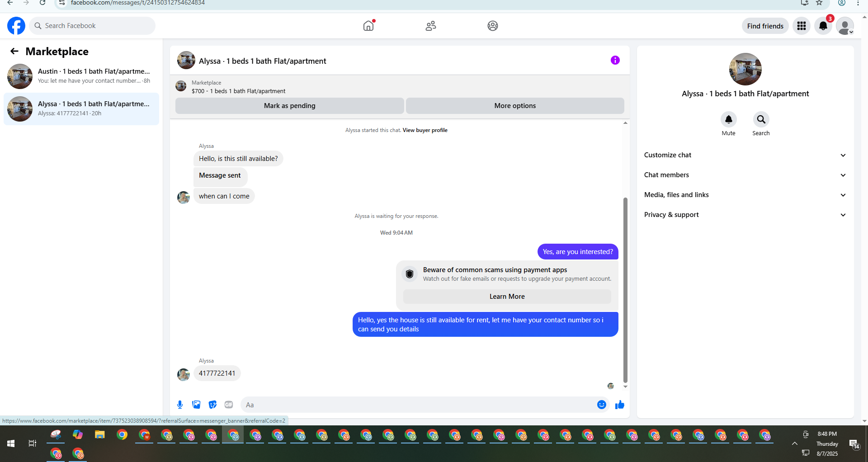Open Task View on the taskbar
868x462 pixels.
click(x=33, y=444)
